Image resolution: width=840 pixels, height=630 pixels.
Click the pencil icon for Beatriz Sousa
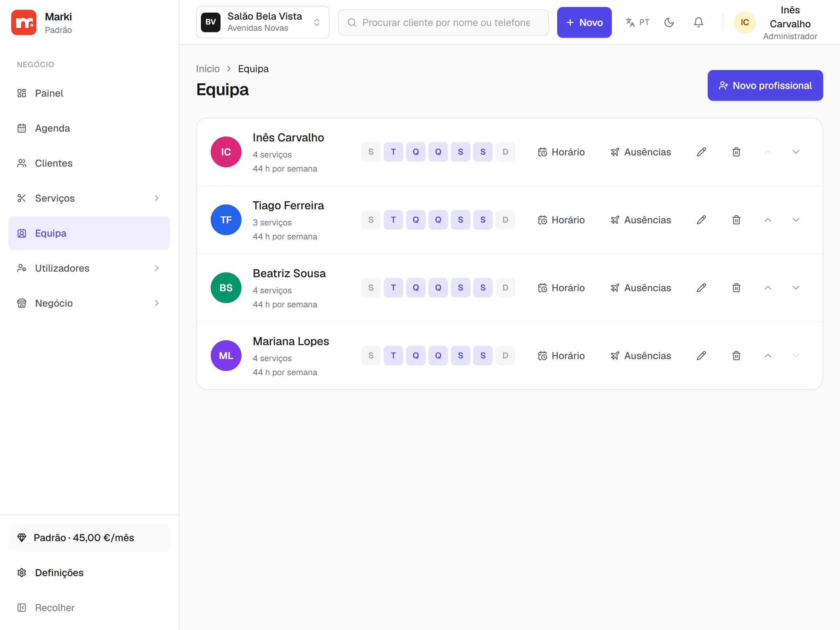(x=701, y=288)
